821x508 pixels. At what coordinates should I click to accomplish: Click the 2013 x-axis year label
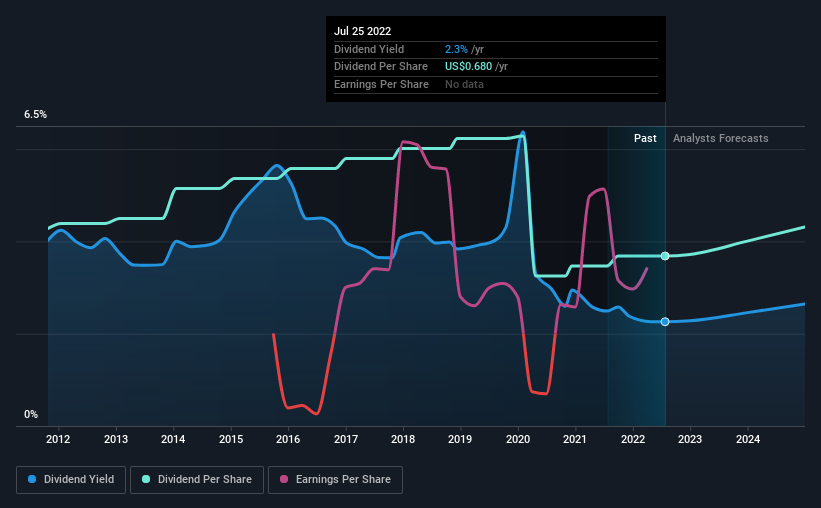116,439
